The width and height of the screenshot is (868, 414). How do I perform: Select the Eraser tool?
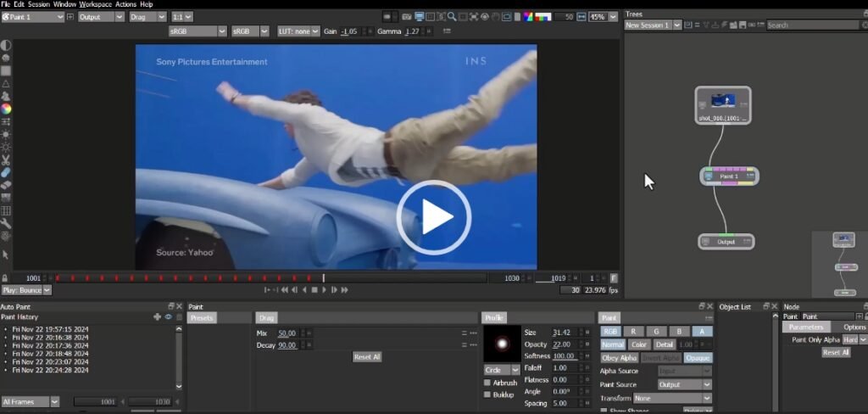[x=6, y=186]
